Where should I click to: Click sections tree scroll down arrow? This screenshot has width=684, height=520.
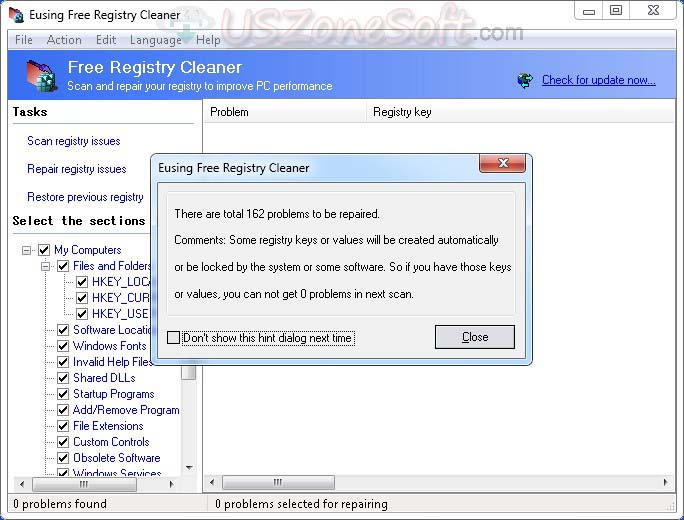tap(189, 467)
